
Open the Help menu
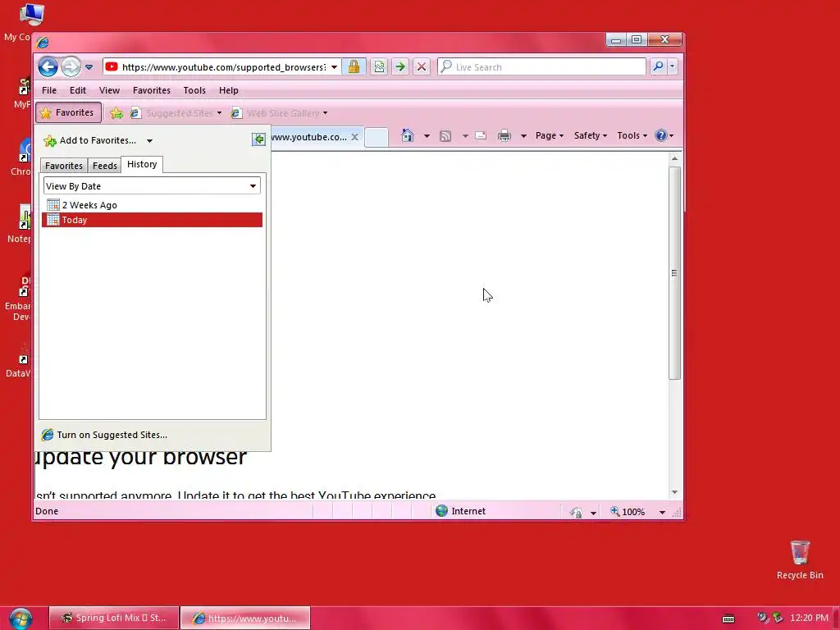pyautogui.click(x=229, y=90)
